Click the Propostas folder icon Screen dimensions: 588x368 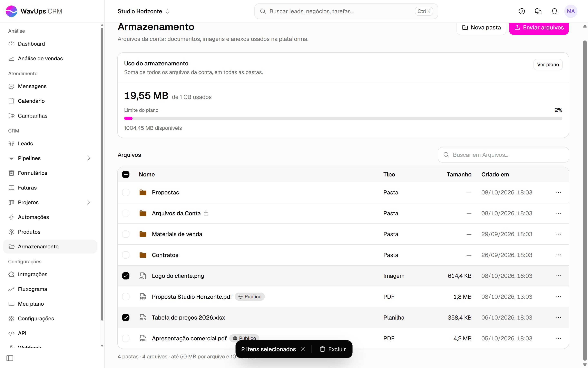pyautogui.click(x=143, y=193)
